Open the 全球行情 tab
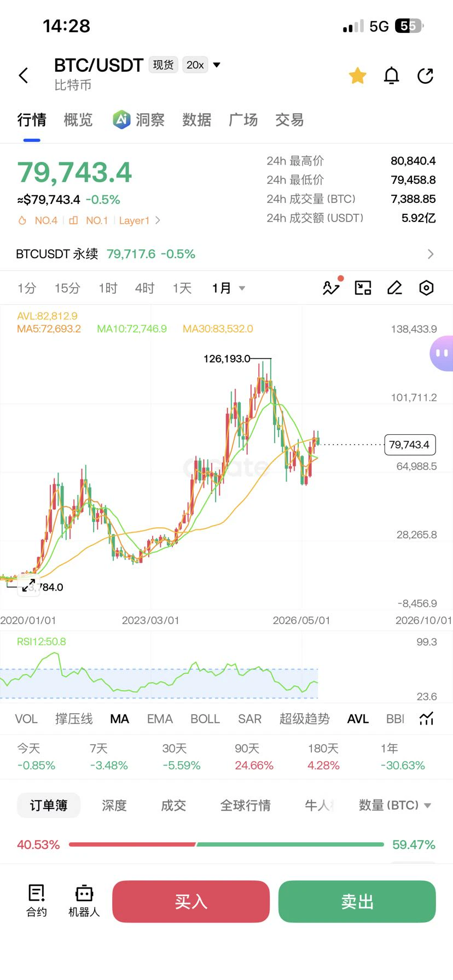The width and height of the screenshot is (453, 980). click(x=246, y=805)
